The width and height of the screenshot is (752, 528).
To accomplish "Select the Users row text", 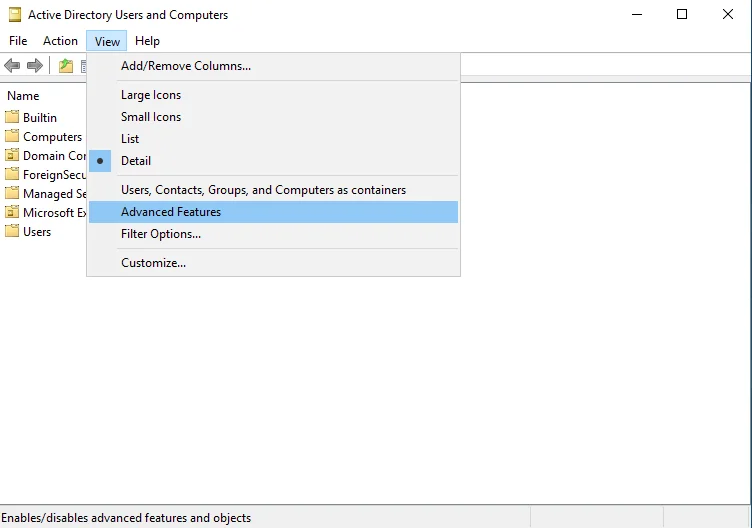I will coord(37,232).
